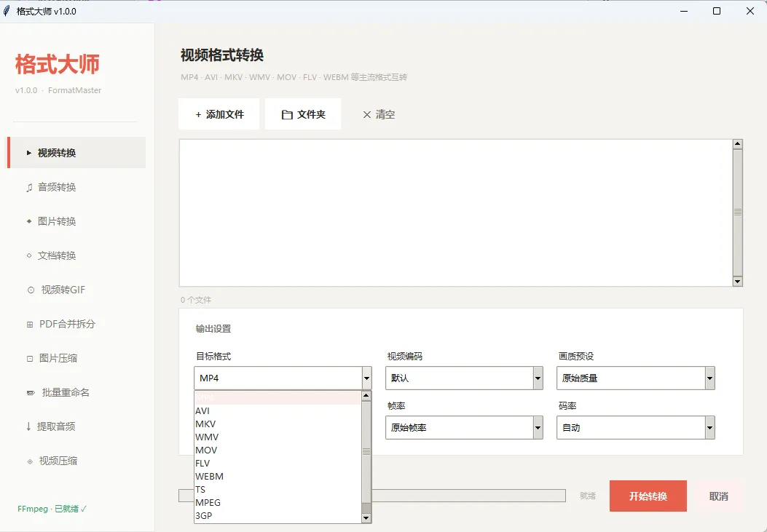This screenshot has height=532, width=767.
Task: Clear the file list with 清空
Action: 379,114
